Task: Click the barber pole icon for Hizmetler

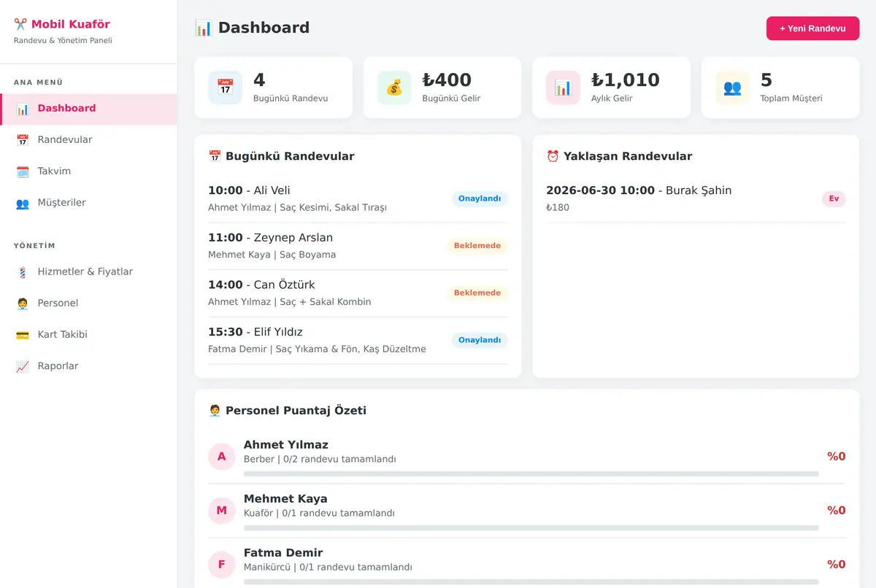Action: point(23,273)
